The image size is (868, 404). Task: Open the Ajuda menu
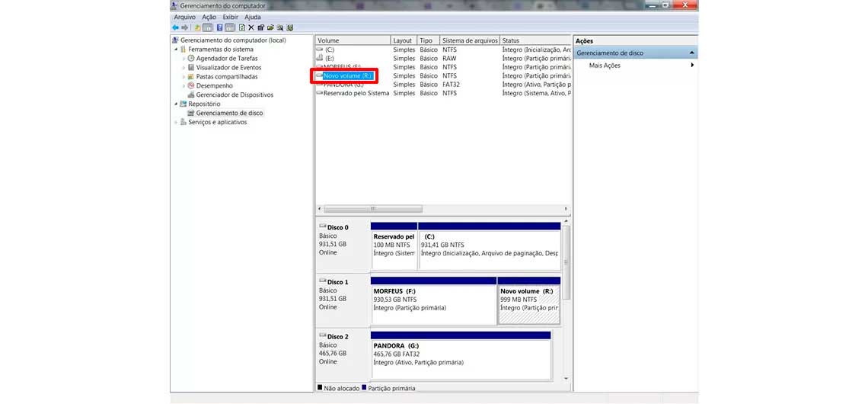coord(253,18)
